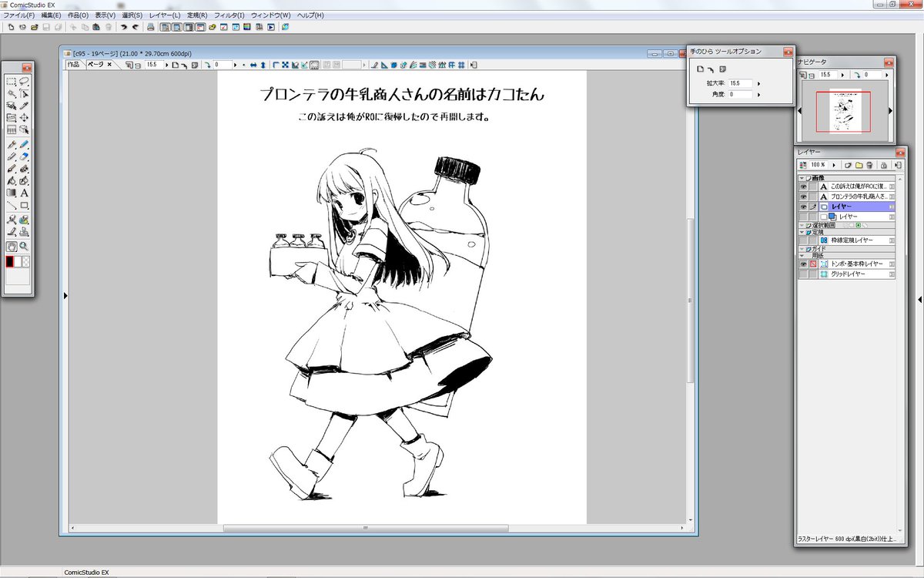Select the text tool A
Viewport: 924px width, 578px height.
tap(24, 193)
